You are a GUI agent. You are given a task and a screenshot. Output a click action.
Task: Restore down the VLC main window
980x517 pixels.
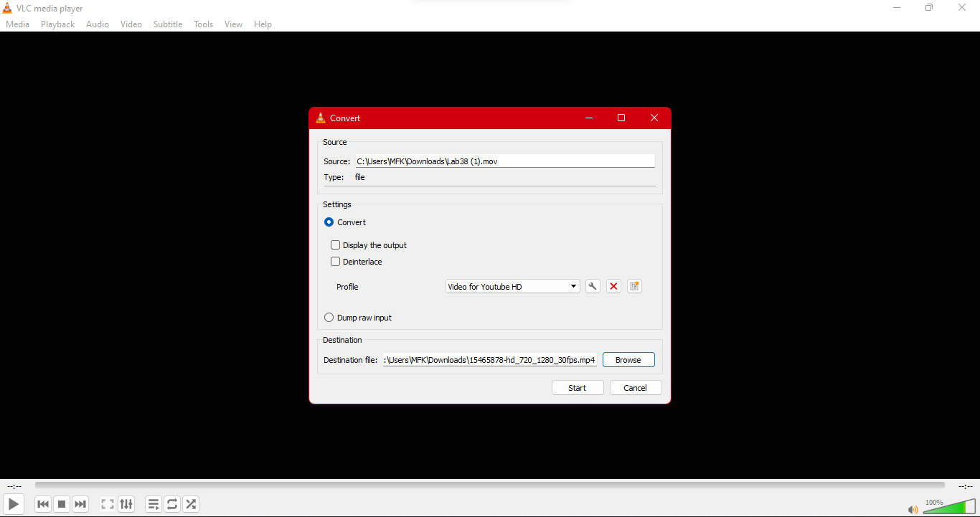point(929,8)
